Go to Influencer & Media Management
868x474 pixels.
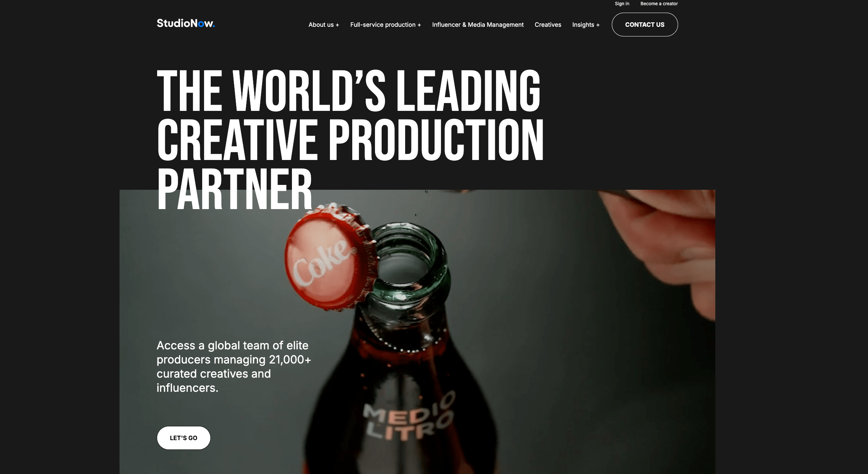pos(478,25)
